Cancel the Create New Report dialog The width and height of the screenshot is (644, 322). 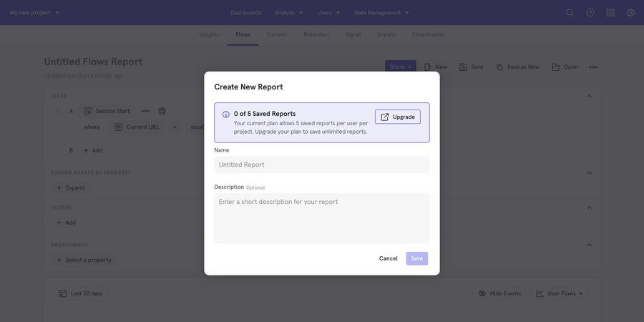(x=388, y=258)
